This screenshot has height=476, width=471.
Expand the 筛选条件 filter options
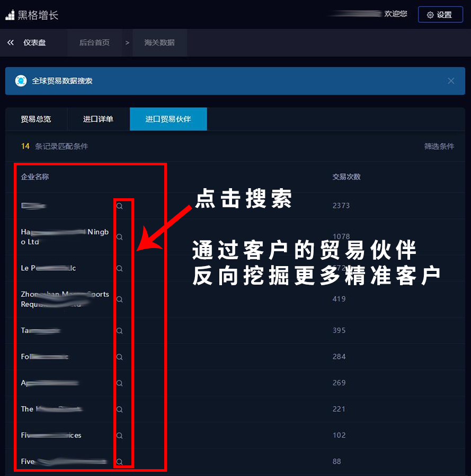tap(439, 146)
